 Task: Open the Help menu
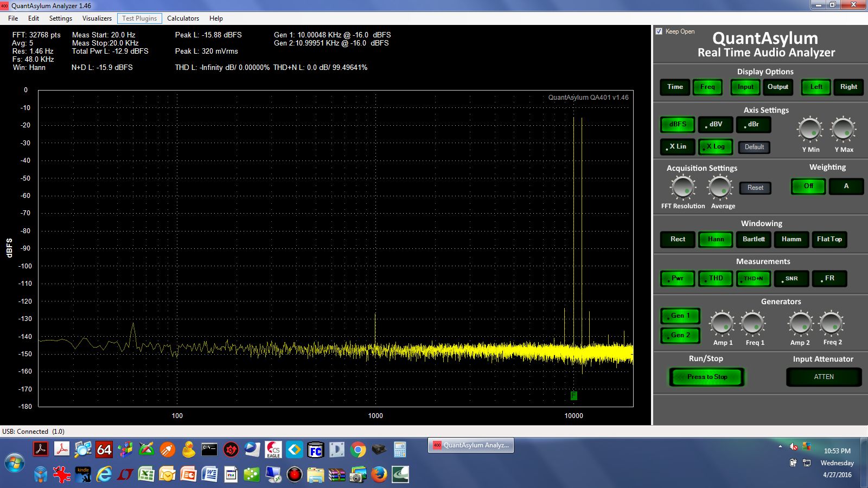216,18
